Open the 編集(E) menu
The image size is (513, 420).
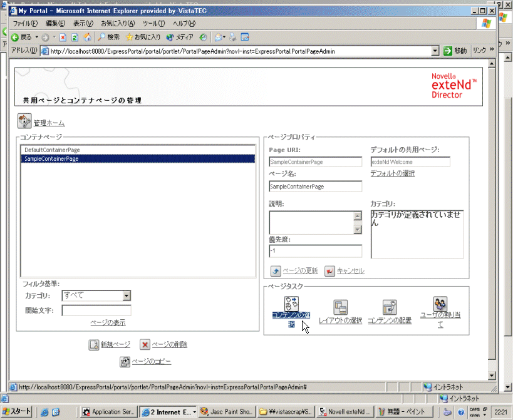click(x=55, y=24)
